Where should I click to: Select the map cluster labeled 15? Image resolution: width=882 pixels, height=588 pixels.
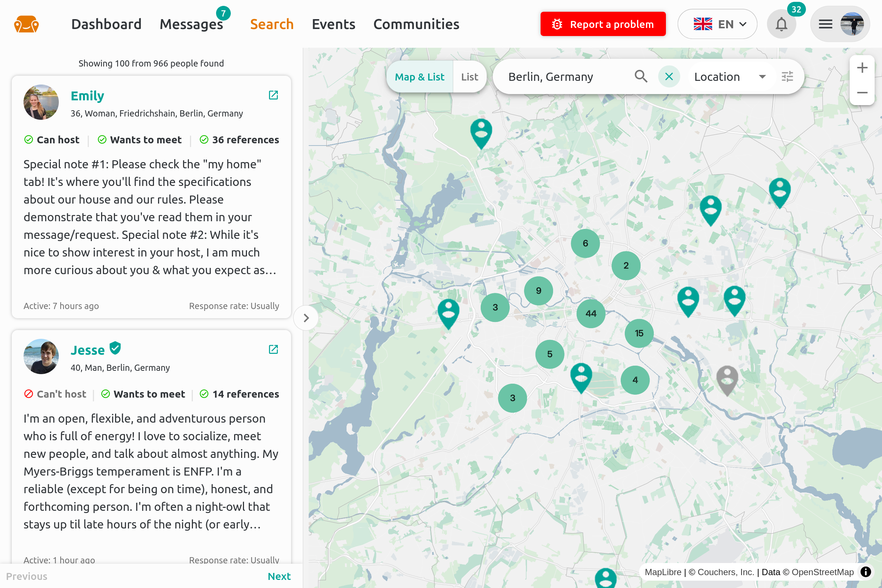[x=639, y=333]
